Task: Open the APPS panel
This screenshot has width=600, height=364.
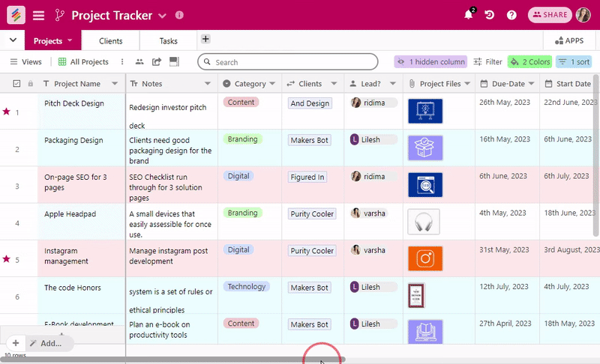Action: click(x=569, y=40)
